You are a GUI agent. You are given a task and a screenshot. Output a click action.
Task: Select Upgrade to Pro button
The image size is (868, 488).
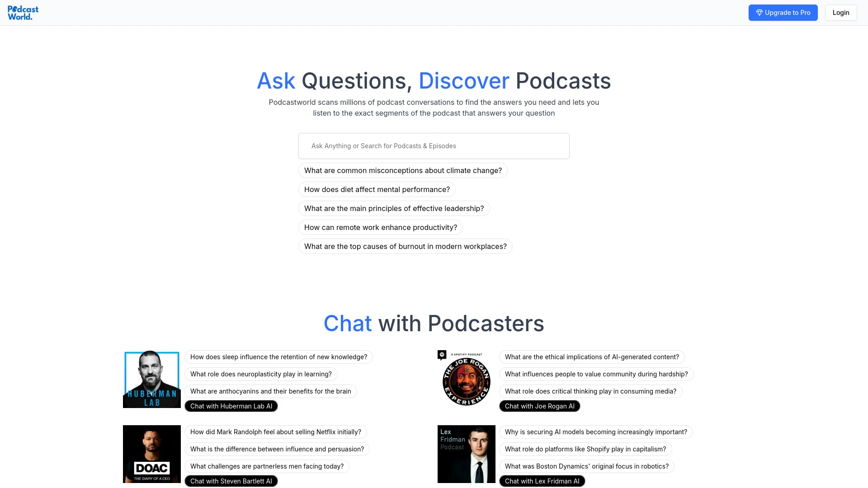[783, 13]
